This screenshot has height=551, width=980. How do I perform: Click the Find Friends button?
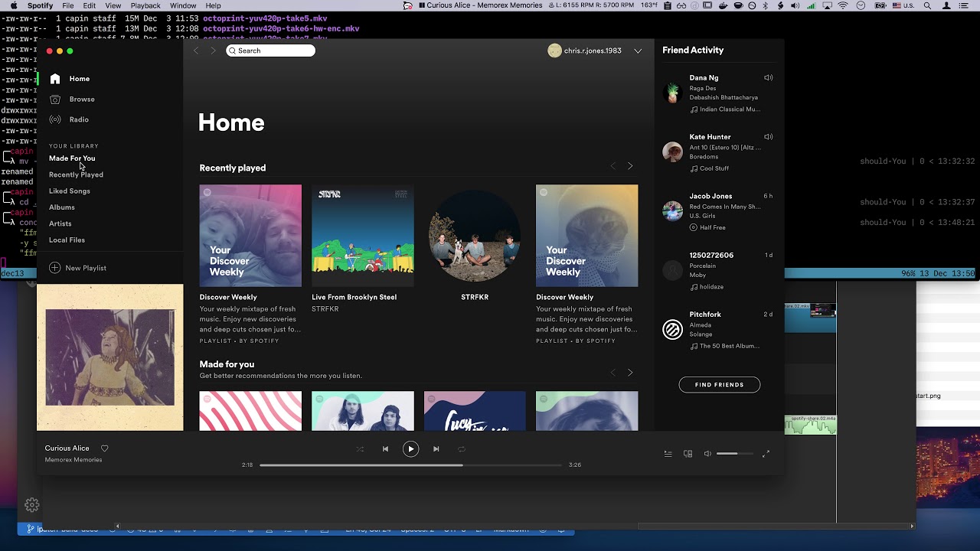[720, 385]
